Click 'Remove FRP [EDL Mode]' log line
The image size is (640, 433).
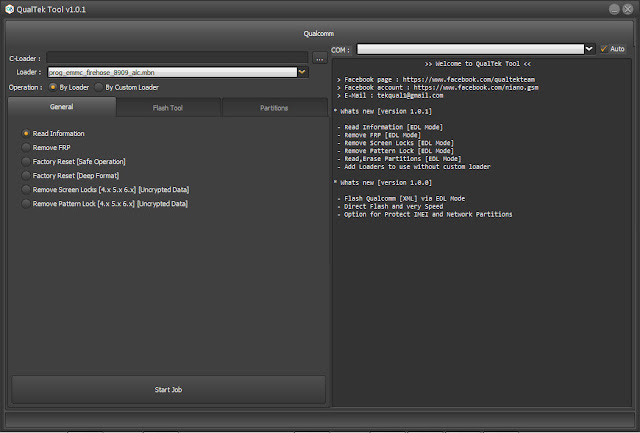coord(379,135)
